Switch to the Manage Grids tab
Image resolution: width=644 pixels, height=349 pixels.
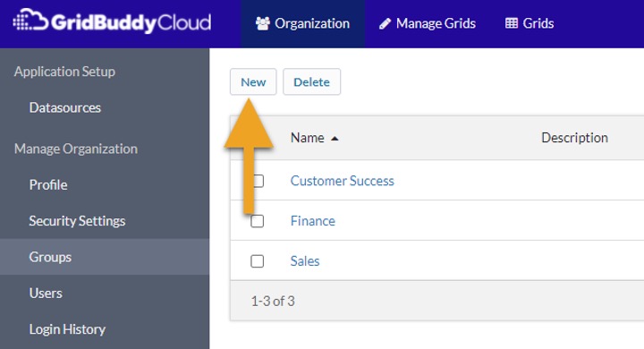(x=428, y=24)
